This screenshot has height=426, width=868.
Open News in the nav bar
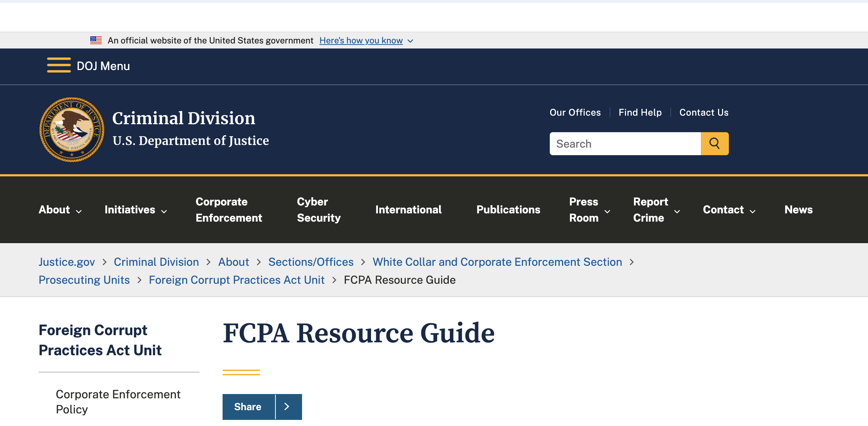click(799, 210)
